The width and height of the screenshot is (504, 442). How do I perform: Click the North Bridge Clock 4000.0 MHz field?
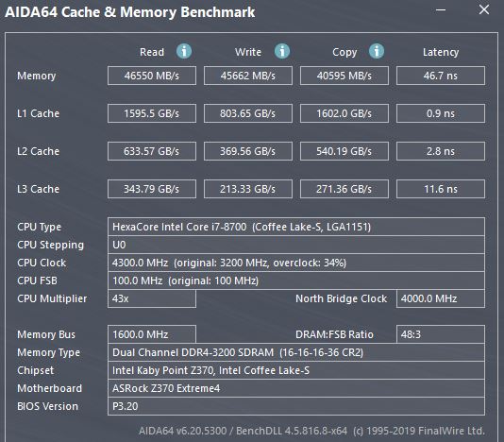pyautogui.click(x=441, y=298)
